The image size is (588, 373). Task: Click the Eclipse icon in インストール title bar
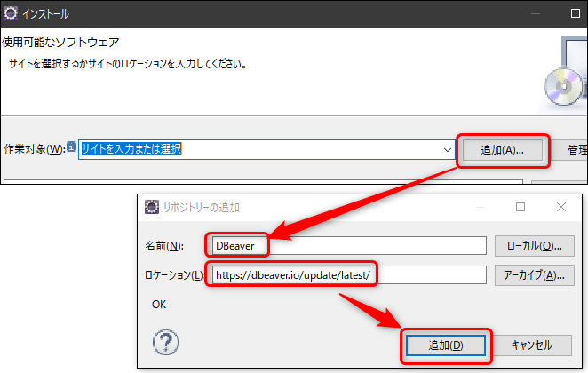pos(10,13)
